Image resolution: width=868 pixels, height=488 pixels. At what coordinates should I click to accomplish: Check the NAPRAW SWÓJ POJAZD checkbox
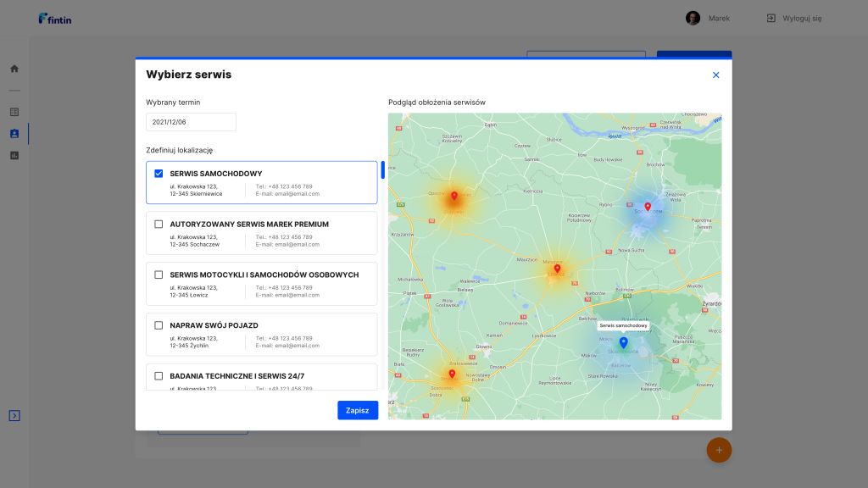tap(159, 325)
